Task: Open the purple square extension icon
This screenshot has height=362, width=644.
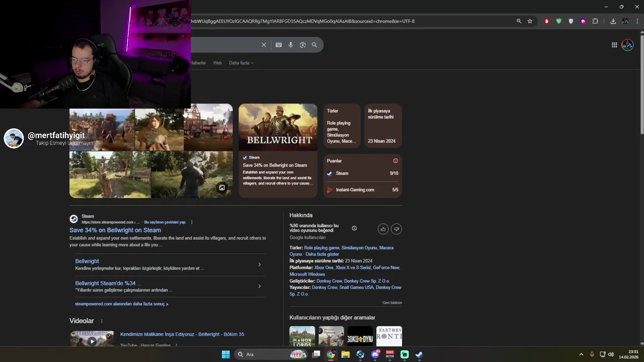Action: click(x=583, y=21)
